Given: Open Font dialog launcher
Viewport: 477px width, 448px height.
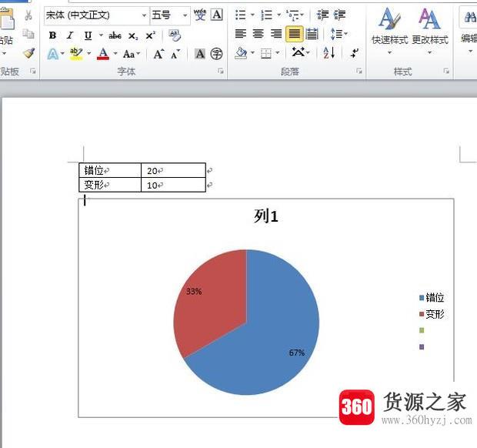Looking at the screenshot, I should click(221, 72).
